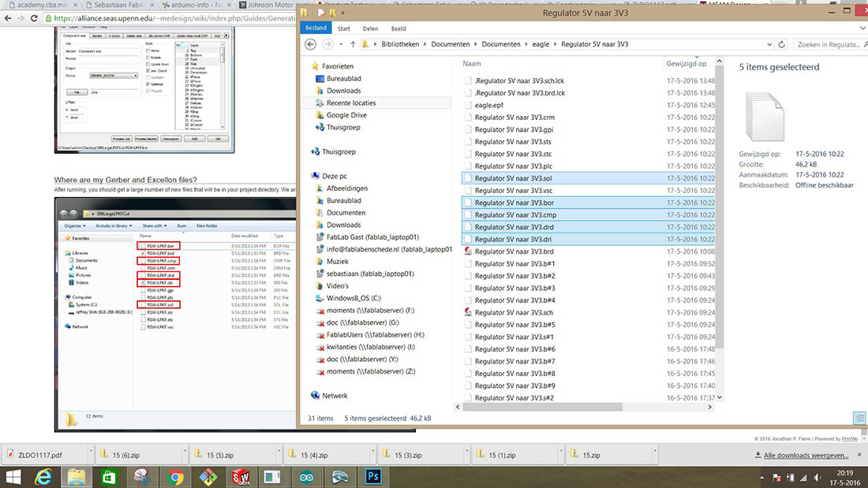This screenshot has height=488, width=868.
Task: Open Internet Explorer from the taskbar
Action: click(43, 477)
